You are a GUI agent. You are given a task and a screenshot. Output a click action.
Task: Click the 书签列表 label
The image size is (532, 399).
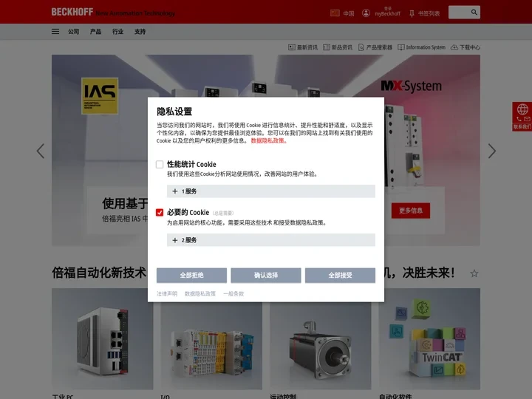429,13
